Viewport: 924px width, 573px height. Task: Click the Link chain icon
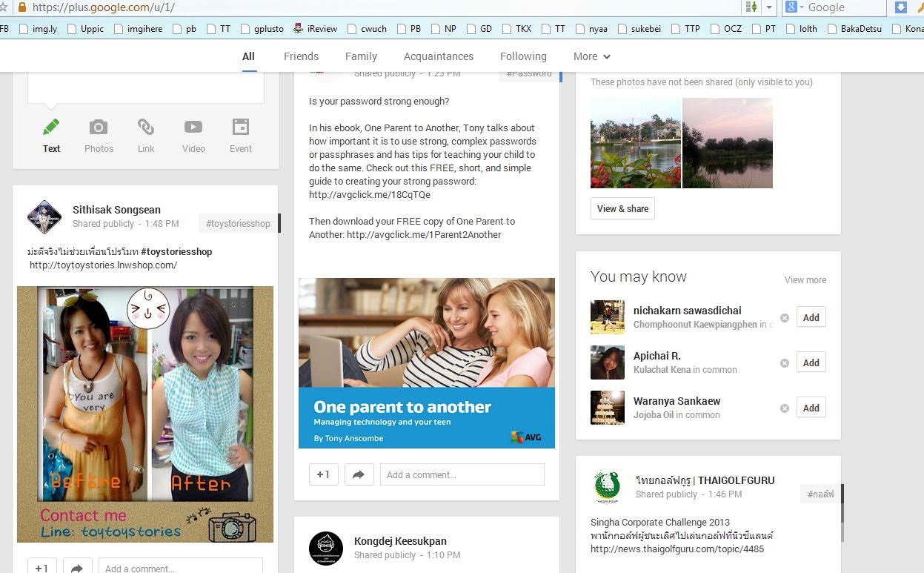[x=146, y=127]
